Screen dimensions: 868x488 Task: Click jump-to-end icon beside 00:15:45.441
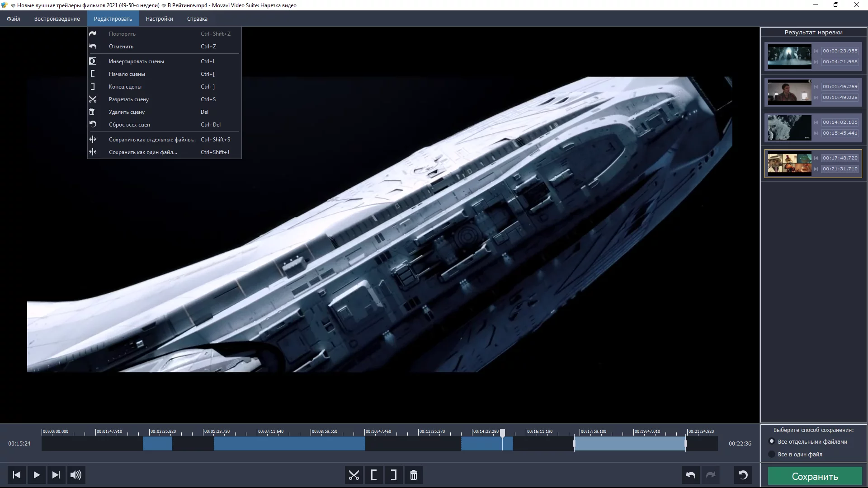tap(816, 133)
